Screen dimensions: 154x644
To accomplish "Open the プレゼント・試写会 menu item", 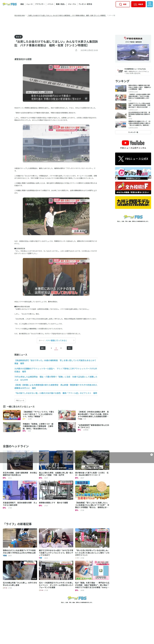I will click(x=85, y=4).
